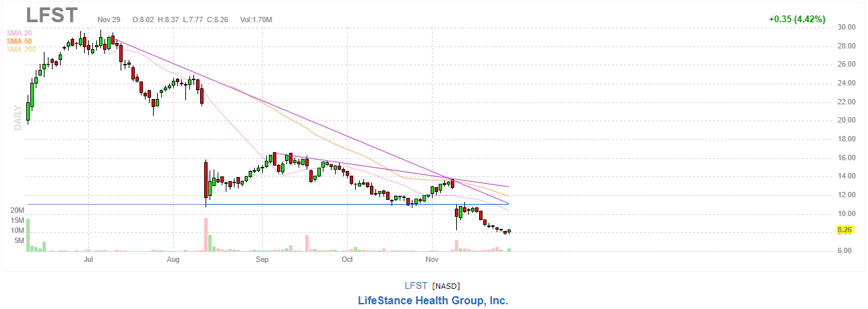Image resolution: width=868 pixels, height=309 pixels.
Task: Click the 20M volume axis label
Action: click(x=18, y=210)
